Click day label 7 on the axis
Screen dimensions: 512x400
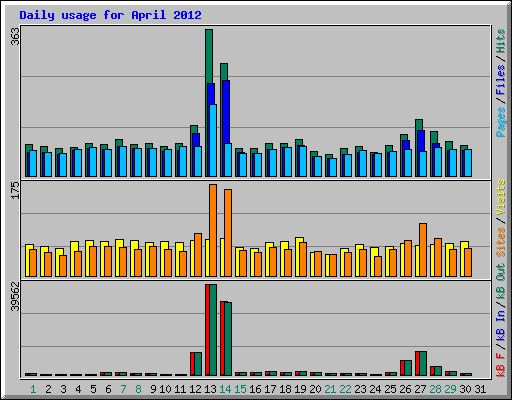123,389
